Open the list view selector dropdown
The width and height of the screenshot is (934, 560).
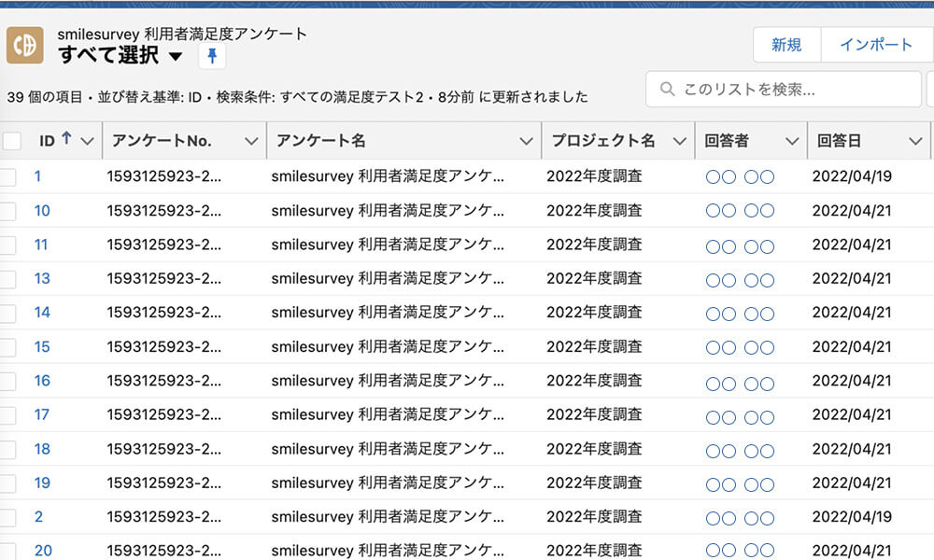(176, 57)
